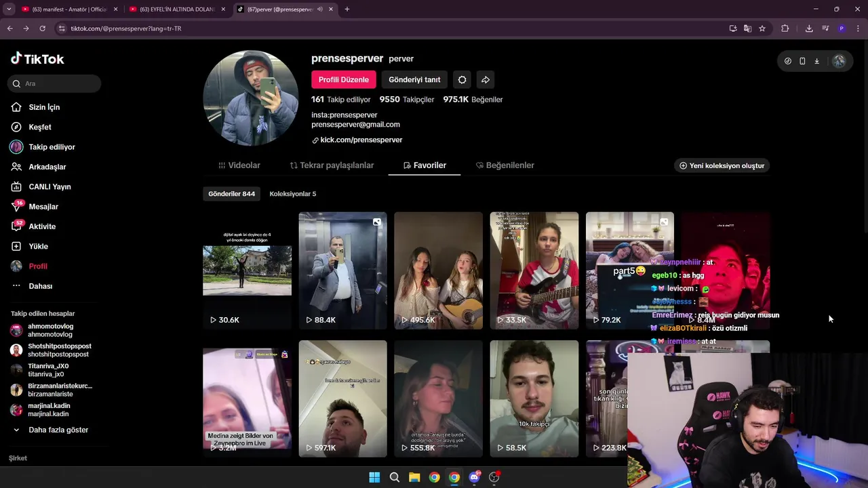The image size is (868, 488).
Task: Open the 161 Takip ediliyor list
Action: (x=341, y=100)
